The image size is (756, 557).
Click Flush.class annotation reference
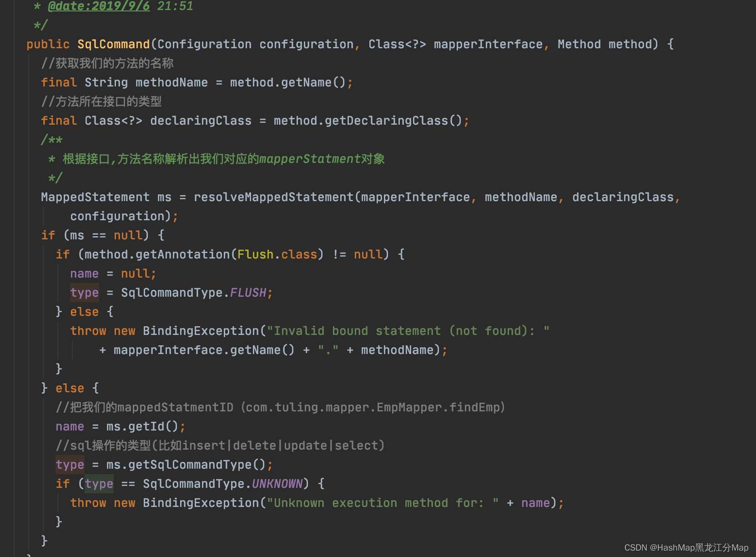pyautogui.click(x=277, y=254)
